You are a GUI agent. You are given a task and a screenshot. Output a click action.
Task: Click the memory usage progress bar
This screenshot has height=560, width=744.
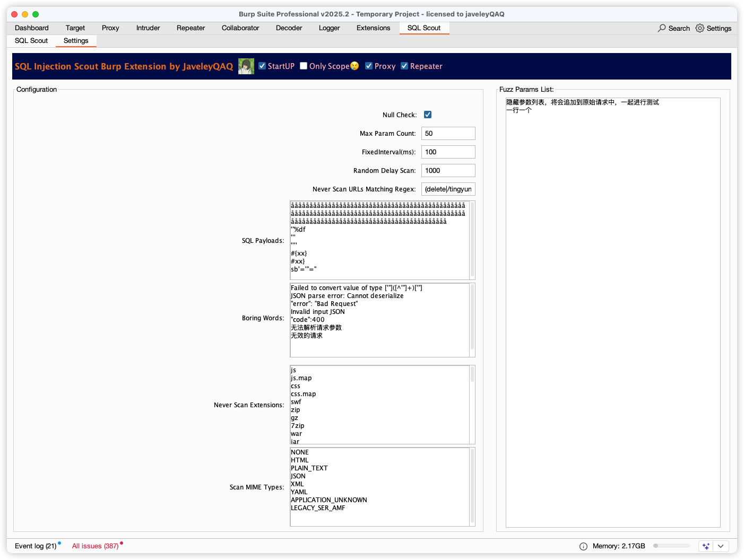pos(672,546)
